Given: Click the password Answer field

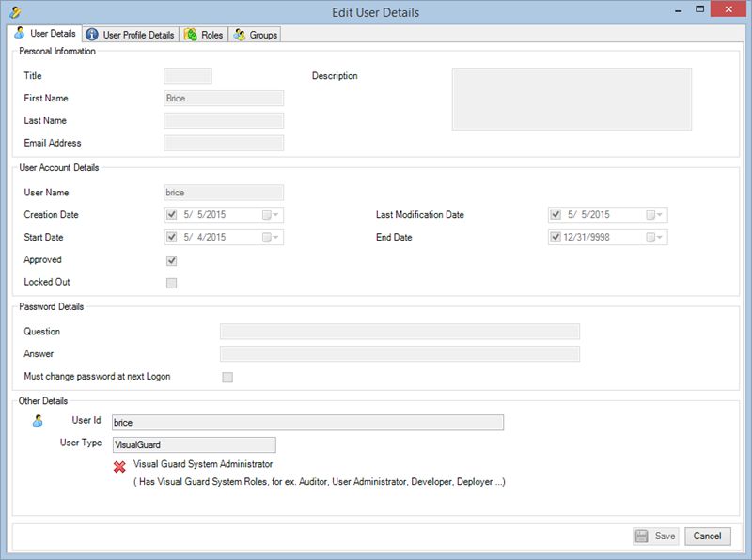Looking at the screenshot, I should tap(399, 354).
